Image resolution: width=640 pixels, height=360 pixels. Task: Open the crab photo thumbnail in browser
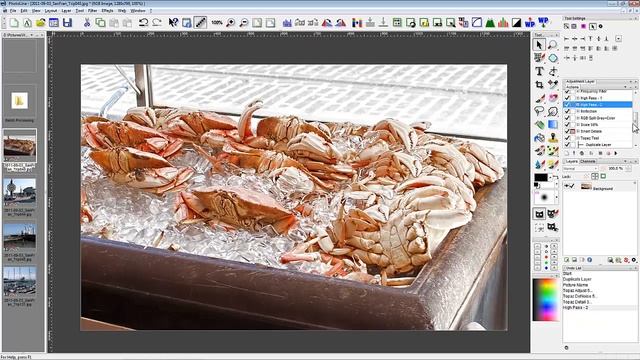[20, 145]
